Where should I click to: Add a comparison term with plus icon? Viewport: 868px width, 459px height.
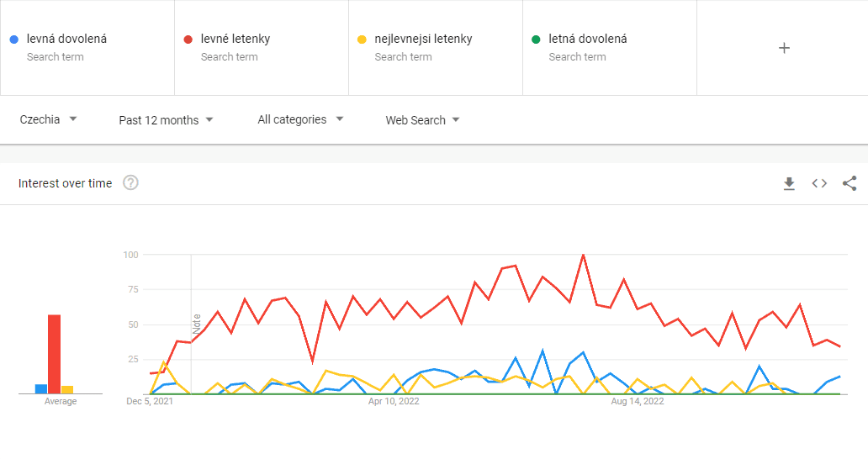point(784,48)
